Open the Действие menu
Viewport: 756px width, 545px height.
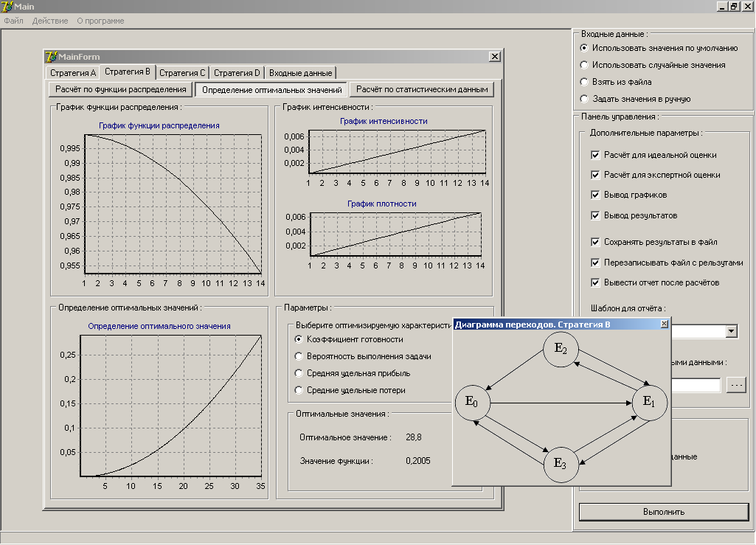coord(50,21)
